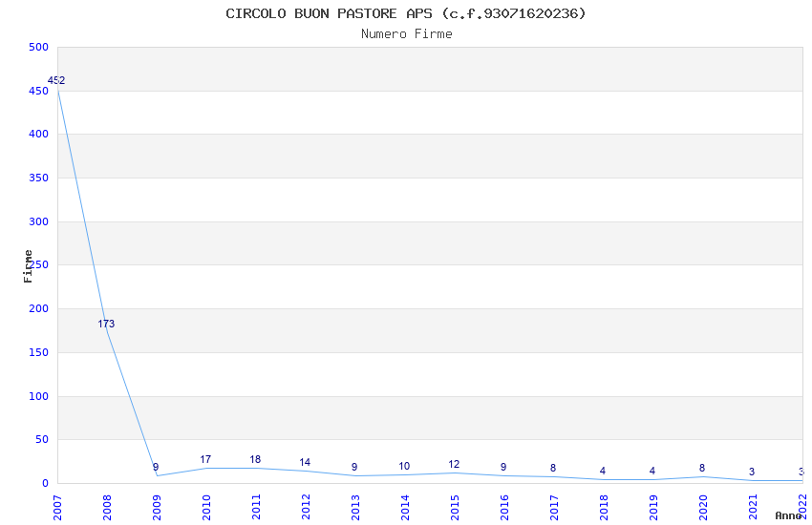Click the 10 data label for 2014
The image size is (812, 525).
404,466
